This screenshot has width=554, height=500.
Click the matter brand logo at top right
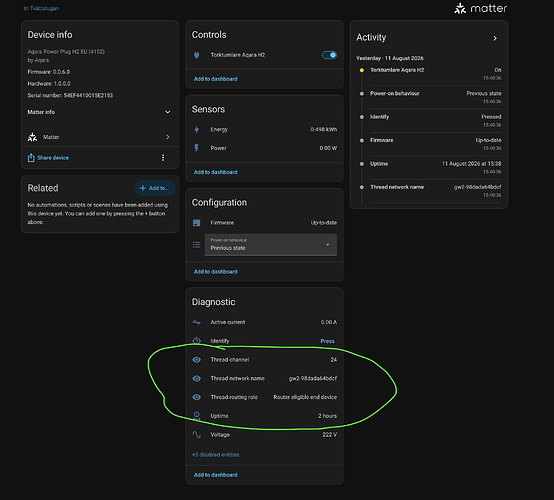click(481, 8)
